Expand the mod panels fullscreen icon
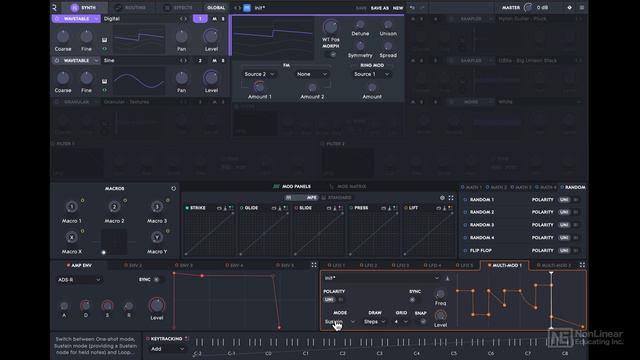The image size is (640, 360). [x=451, y=198]
